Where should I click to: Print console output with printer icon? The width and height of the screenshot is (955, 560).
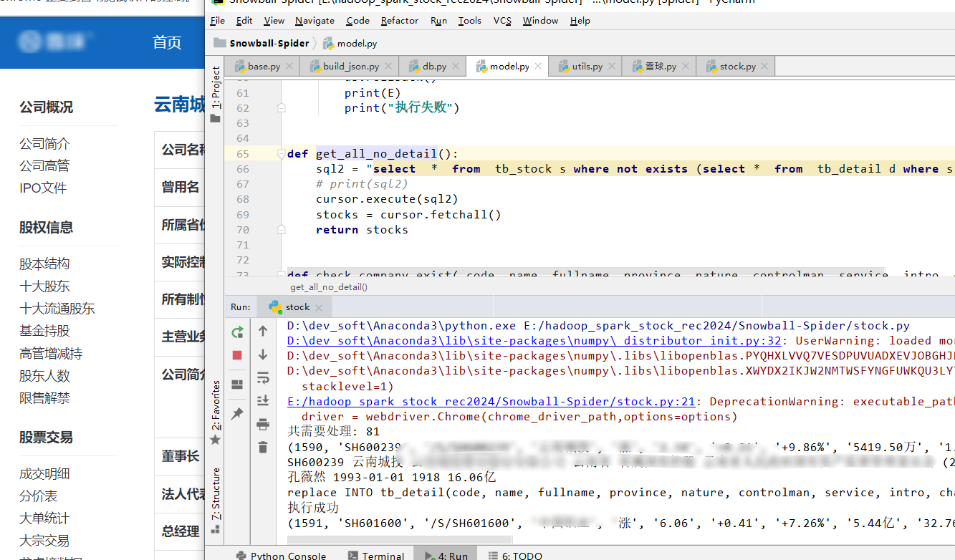[263, 424]
